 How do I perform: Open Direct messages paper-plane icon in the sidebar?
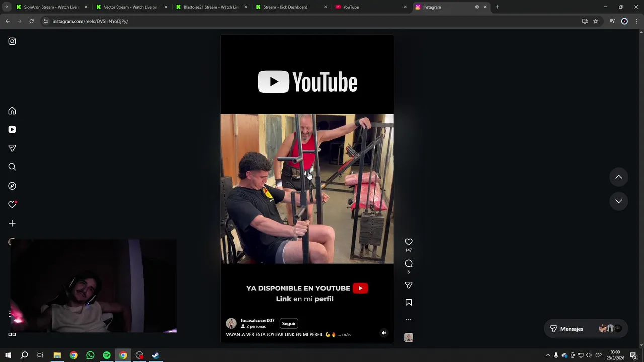click(x=12, y=148)
